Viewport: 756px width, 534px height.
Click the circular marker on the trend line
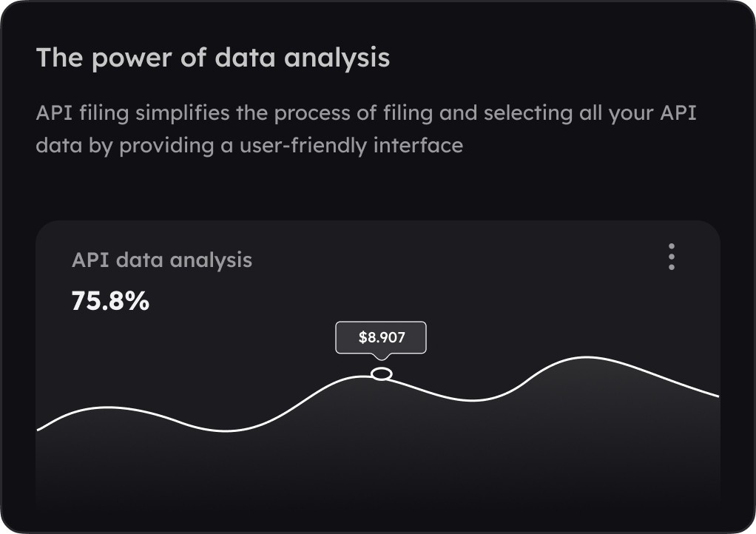pos(382,374)
